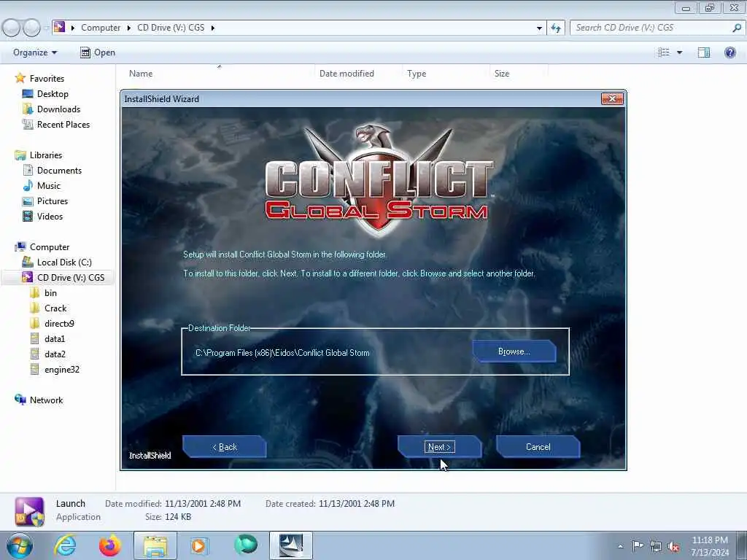Open the view options dropdown arrow
Viewport: 747px width, 560px height.
coord(679,52)
